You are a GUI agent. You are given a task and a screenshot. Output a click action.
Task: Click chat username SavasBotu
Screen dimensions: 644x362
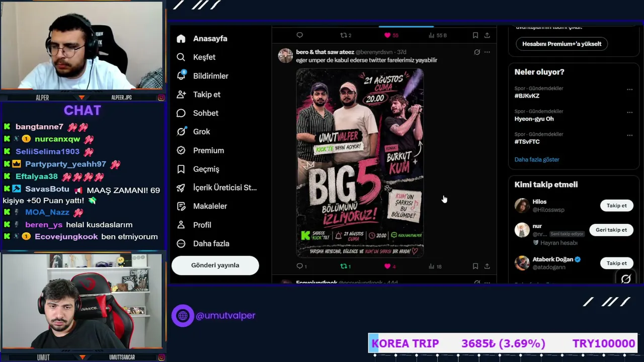[x=47, y=189]
